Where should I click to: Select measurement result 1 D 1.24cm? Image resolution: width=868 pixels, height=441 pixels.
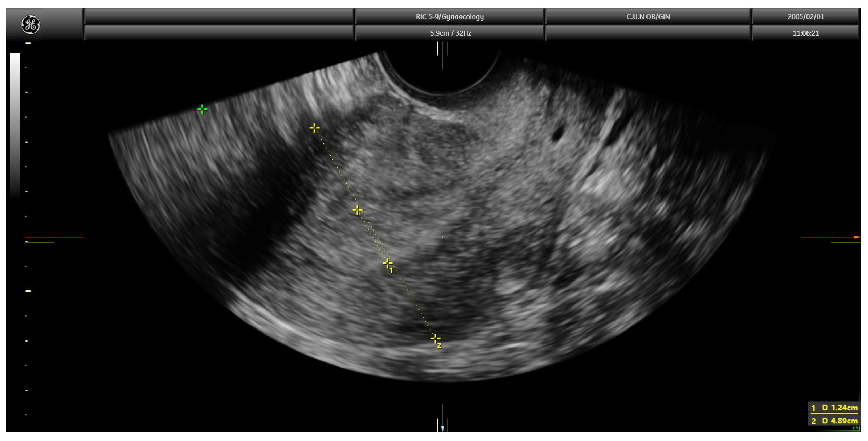[x=834, y=408]
